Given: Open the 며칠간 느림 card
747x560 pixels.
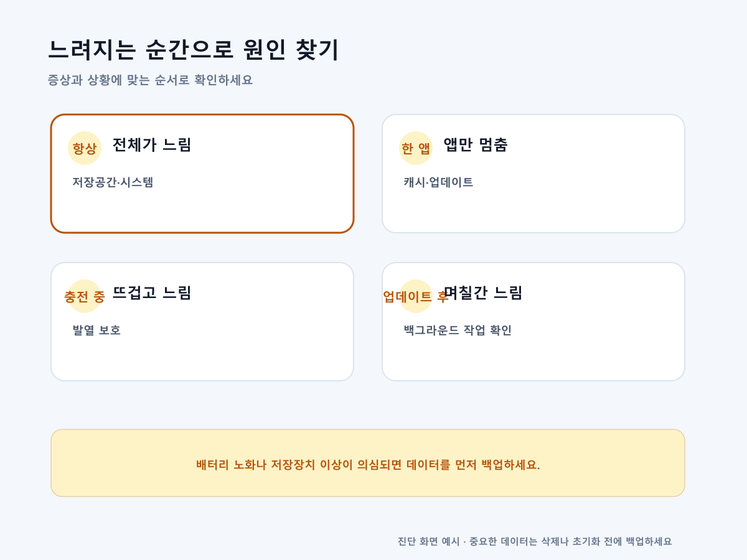Looking at the screenshot, I should pyautogui.click(x=533, y=322).
